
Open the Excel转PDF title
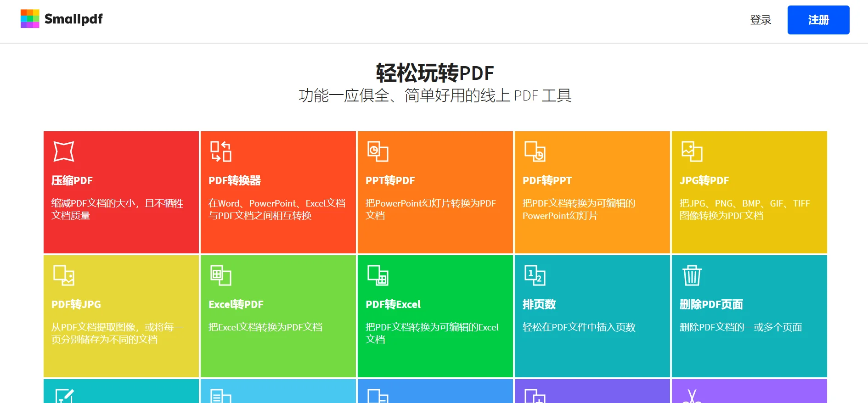[x=236, y=304]
